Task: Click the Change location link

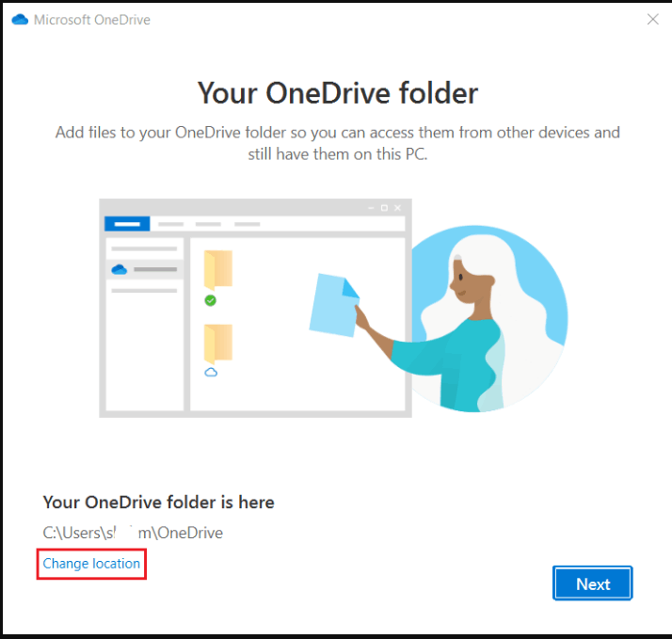Action: click(91, 564)
